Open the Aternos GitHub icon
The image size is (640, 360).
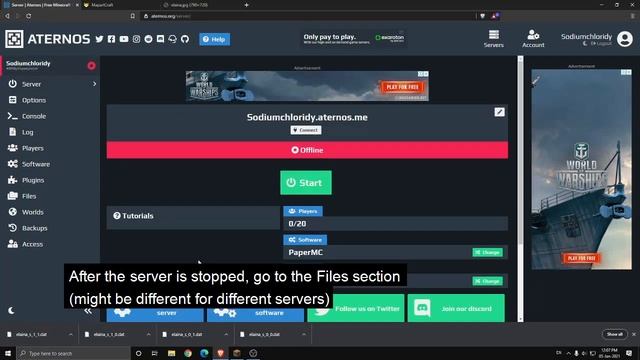click(185, 39)
